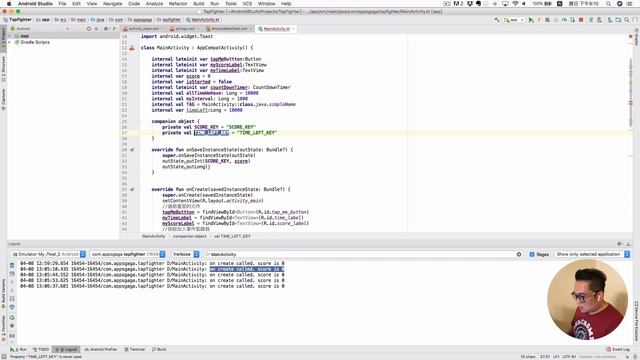
Task: Click the MainActivity.kt breadcrumb in navigation bar
Action: 202,20
